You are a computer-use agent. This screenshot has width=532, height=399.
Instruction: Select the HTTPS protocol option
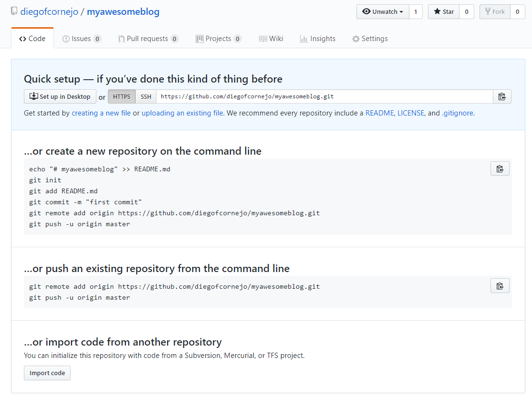[x=121, y=96]
